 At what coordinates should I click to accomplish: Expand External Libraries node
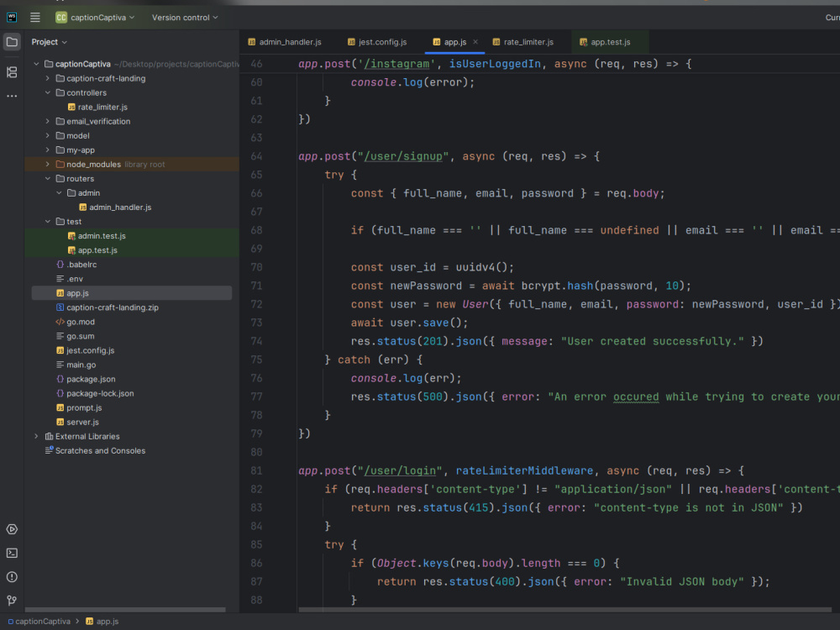pos(36,437)
